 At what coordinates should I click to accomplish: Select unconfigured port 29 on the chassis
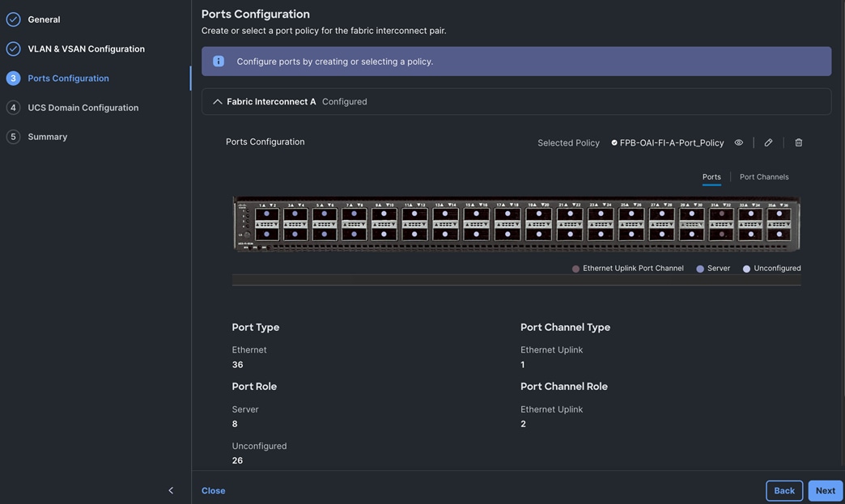(692, 214)
